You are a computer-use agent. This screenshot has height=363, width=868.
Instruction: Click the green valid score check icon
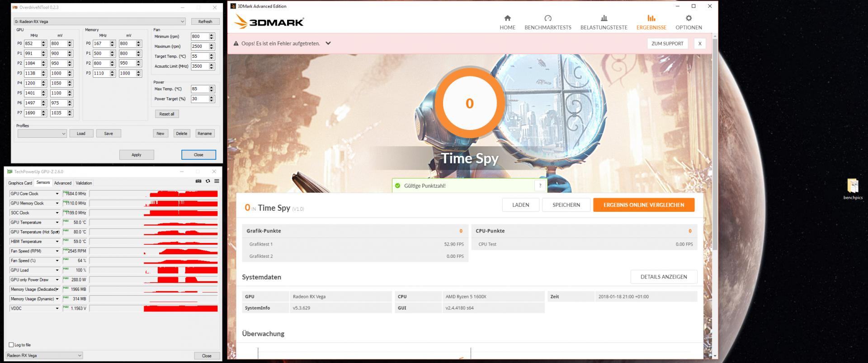click(x=398, y=186)
